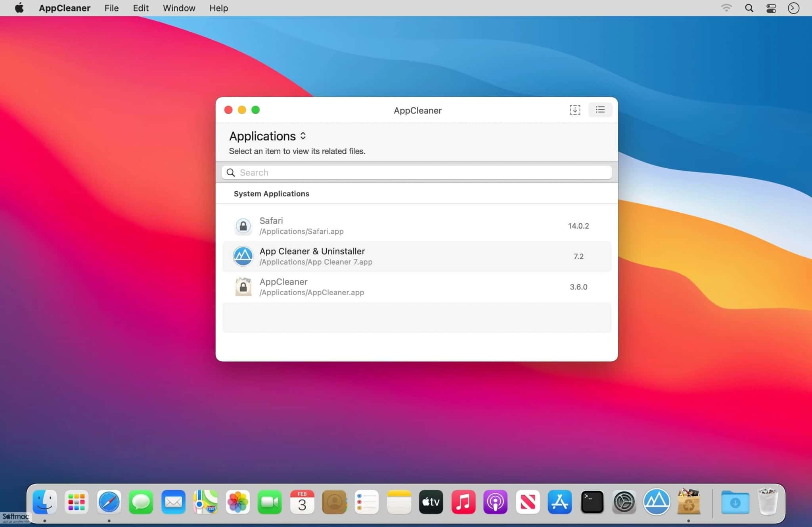Click the Safari lock icon
Image resolution: width=812 pixels, height=527 pixels.
[243, 226]
